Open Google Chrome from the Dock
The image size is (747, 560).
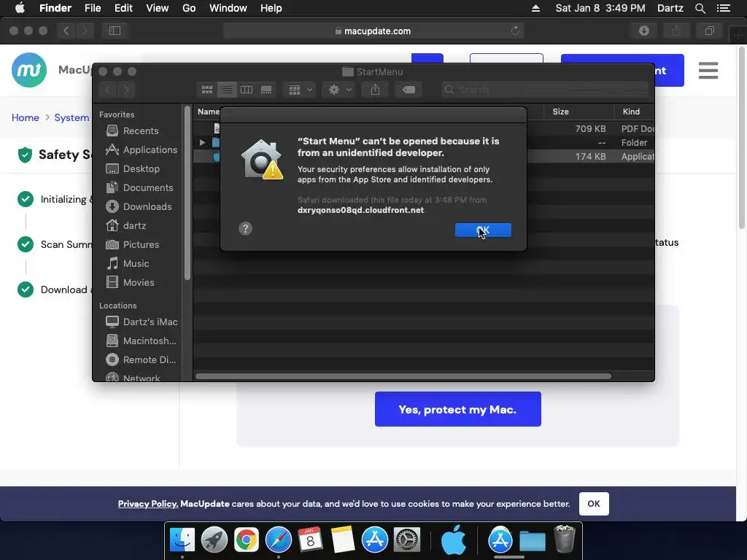click(x=246, y=540)
